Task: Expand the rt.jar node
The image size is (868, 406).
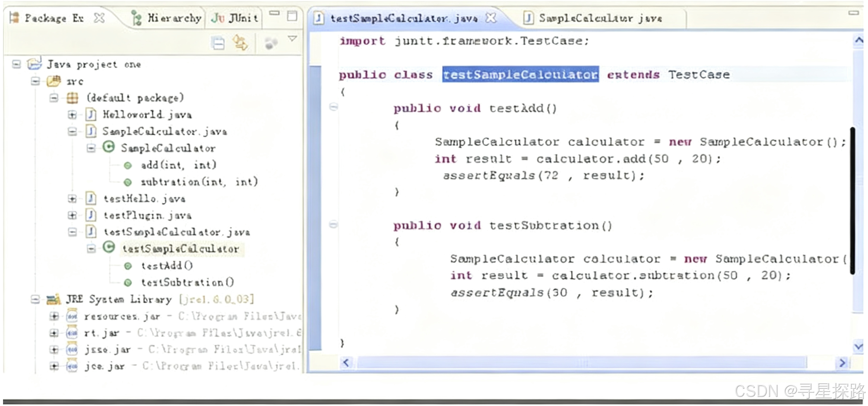Action: coord(54,333)
